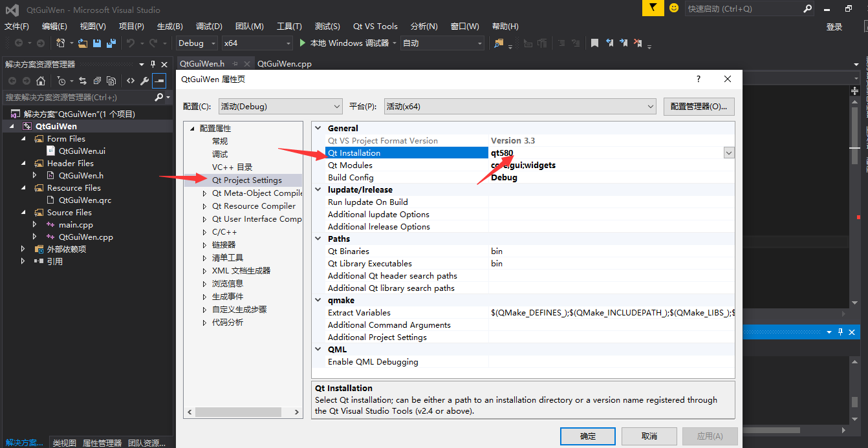
Task: Open the 配置(C) configuration dropdown
Action: 336,107
